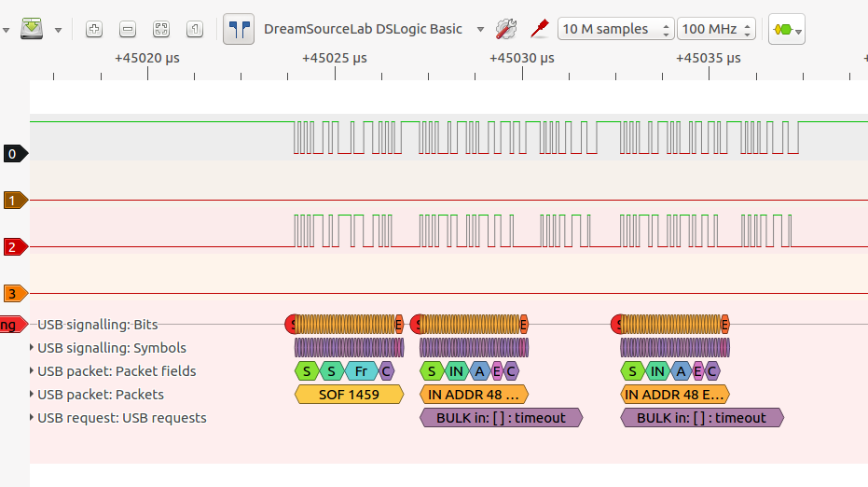868x487 pixels.
Task: Click the first BULK in timeout annotation
Action: click(501, 418)
